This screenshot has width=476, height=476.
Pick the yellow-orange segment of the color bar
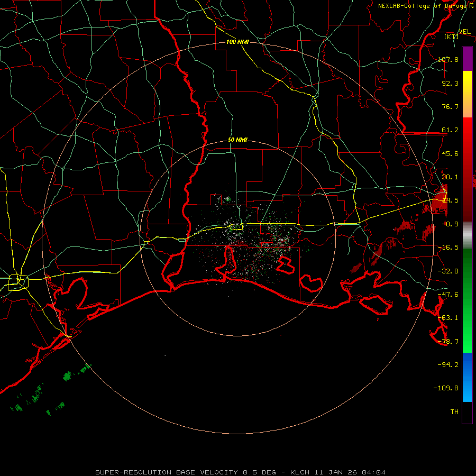coord(467,94)
